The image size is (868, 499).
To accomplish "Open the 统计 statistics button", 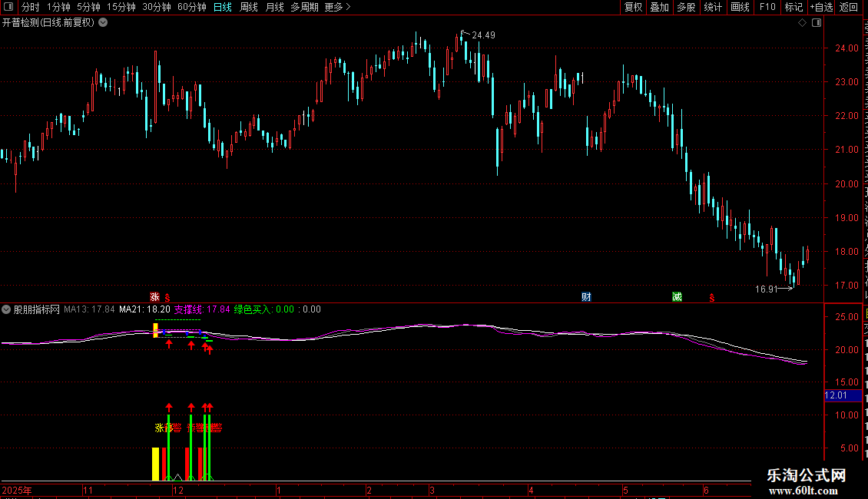I will pyautogui.click(x=713, y=7).
